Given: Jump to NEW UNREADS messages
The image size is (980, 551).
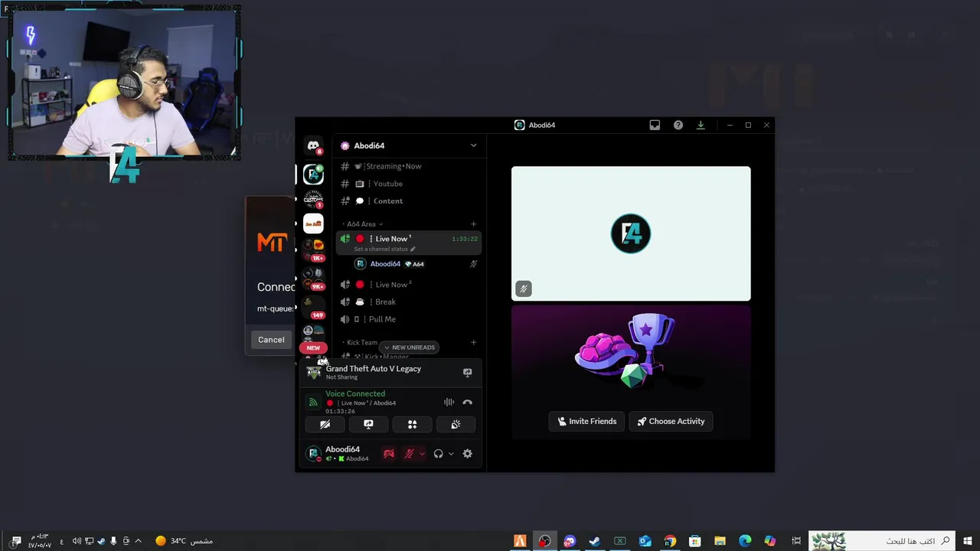Looking at the screenshot, I should coord(409,347).
